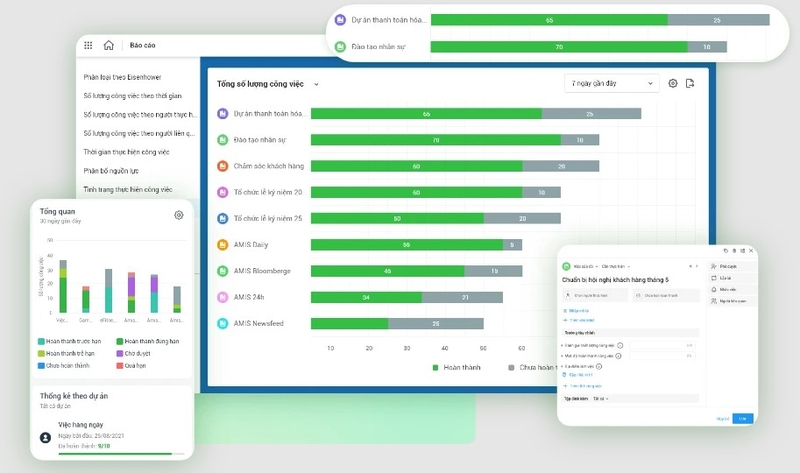Toggle Hoàn thành legend in main chart

(x=456, y=367)
